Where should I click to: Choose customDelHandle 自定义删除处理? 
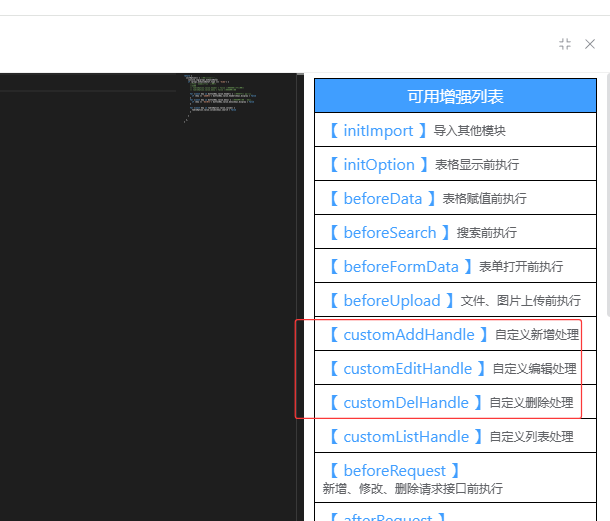coord(405,403)
